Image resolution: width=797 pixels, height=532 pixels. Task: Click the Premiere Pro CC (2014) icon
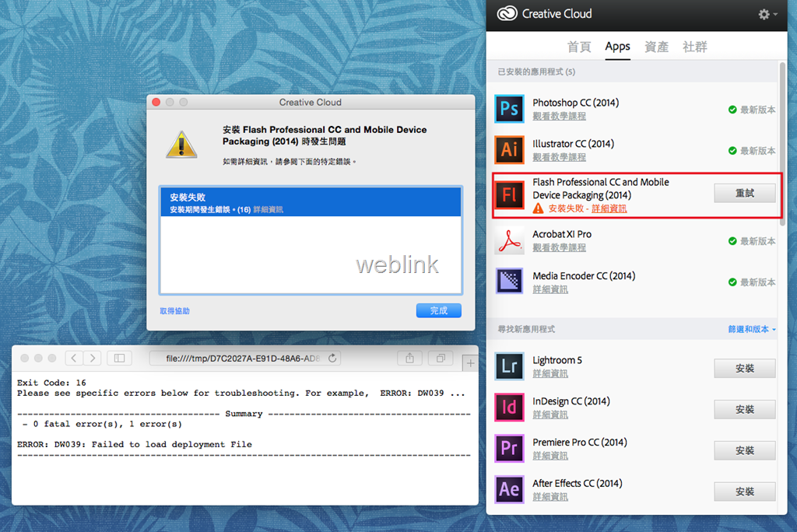tap(509, 448)
